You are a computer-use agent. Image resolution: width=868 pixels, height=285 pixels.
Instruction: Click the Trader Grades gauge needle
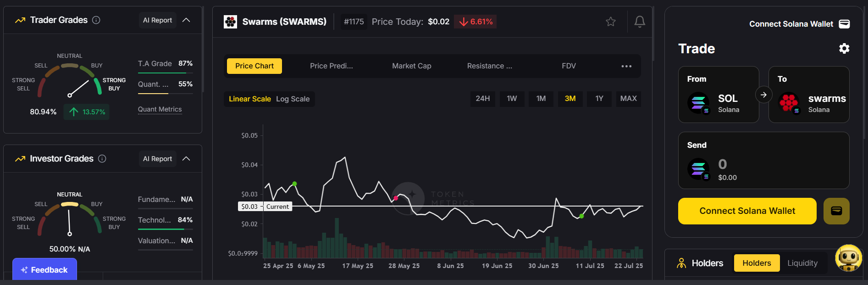click(78, 88)
